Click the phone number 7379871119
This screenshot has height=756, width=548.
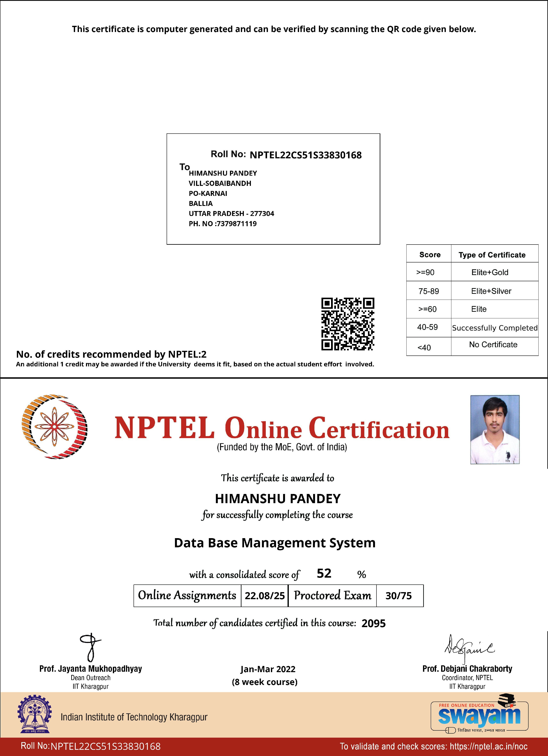point(237,224)
